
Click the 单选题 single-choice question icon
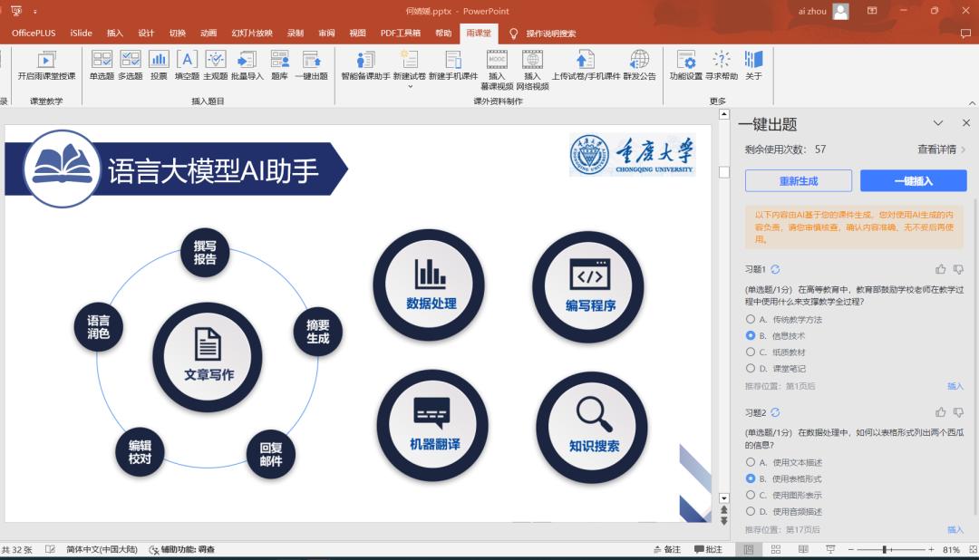(x=102, y=64)
